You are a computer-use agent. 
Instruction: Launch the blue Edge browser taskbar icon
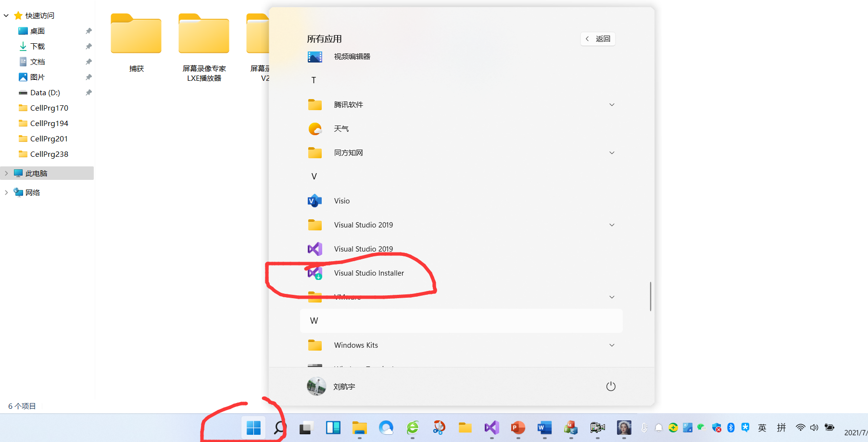[x=386, y=428]
